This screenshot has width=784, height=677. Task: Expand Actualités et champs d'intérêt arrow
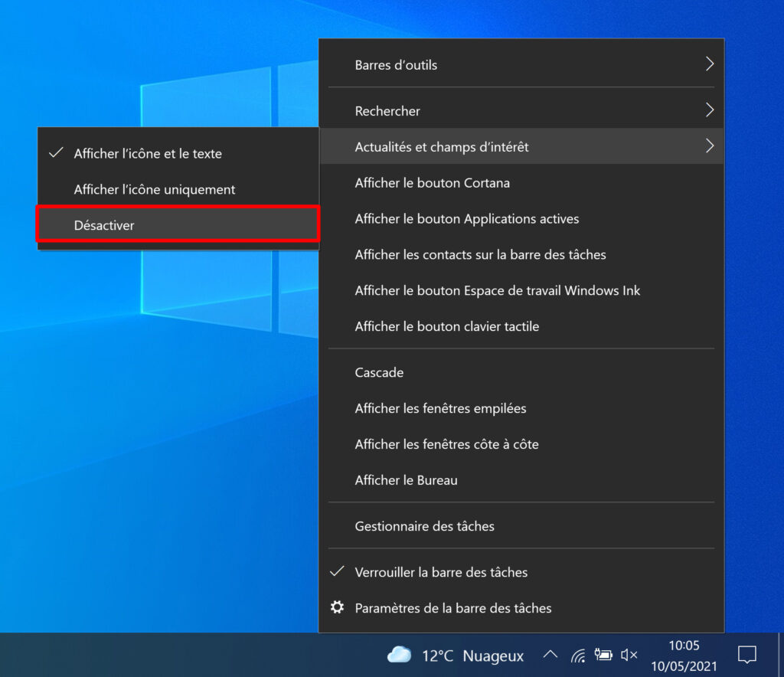click(710, 146)
